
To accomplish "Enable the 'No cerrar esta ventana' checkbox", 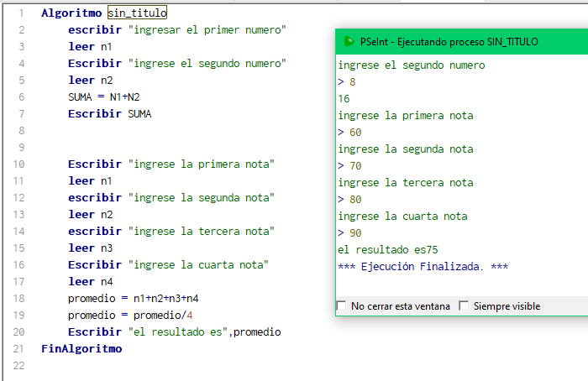I will (342, 306).
